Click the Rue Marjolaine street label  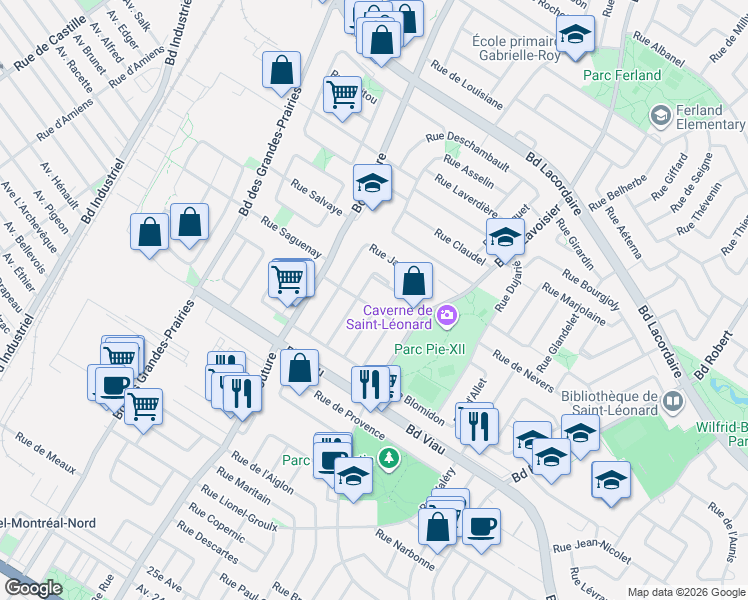tap(574, 304)
